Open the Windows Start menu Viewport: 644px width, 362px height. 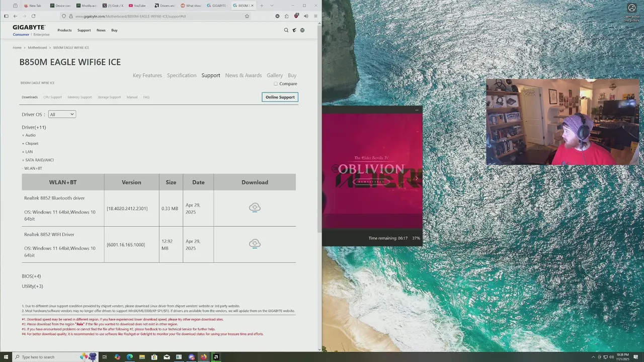[5, 357]
